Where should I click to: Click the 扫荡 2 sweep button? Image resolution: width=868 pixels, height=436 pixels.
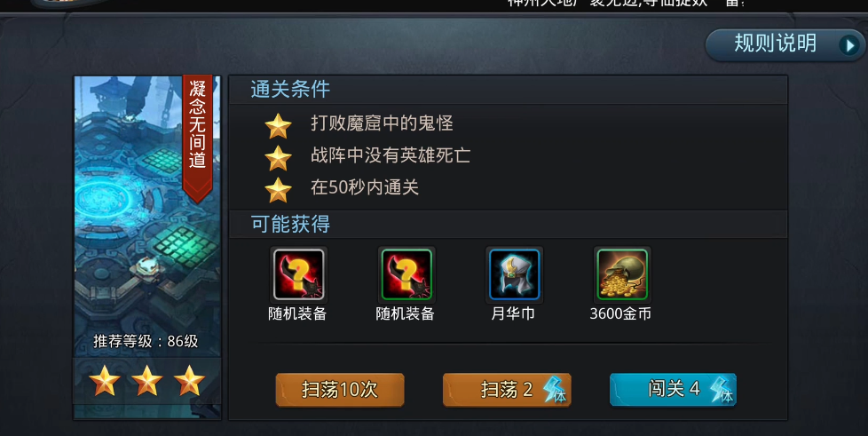(x=507, y=390)
